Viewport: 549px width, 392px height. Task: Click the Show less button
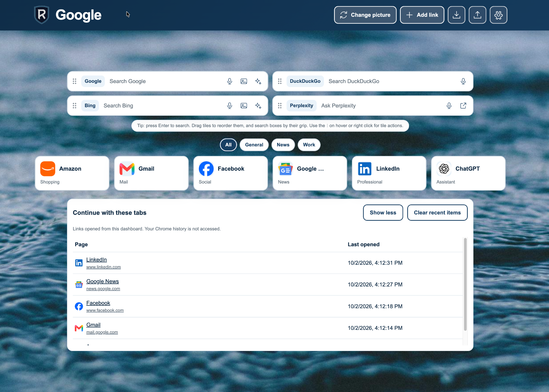tap(383, 213)
